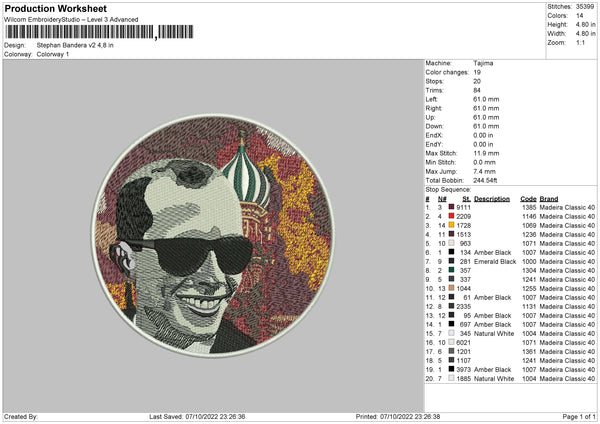Click the Stops value '20'
The height and width of the screenshot is (424, 600).
coord(477,81)
